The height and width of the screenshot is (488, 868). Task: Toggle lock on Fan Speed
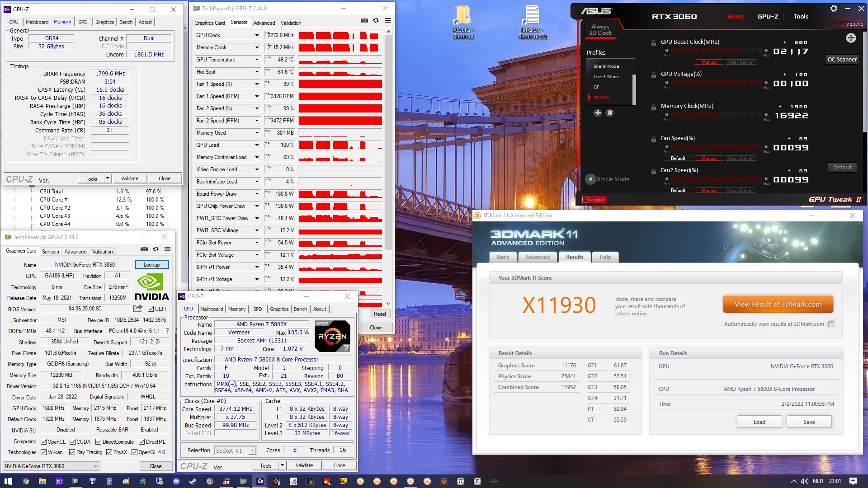(653, 139)
